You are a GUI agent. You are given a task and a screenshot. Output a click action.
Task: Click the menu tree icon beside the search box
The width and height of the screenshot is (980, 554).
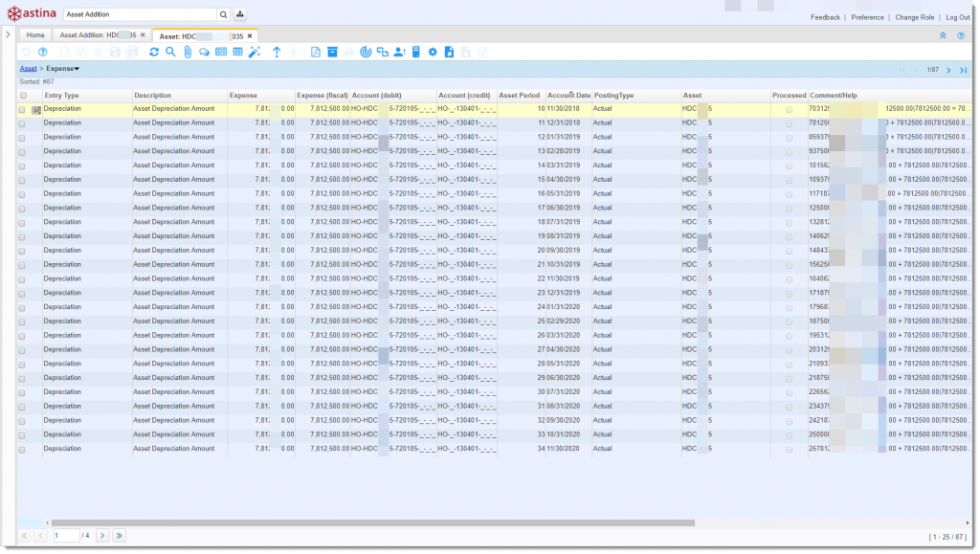click(x=239, y=15)
